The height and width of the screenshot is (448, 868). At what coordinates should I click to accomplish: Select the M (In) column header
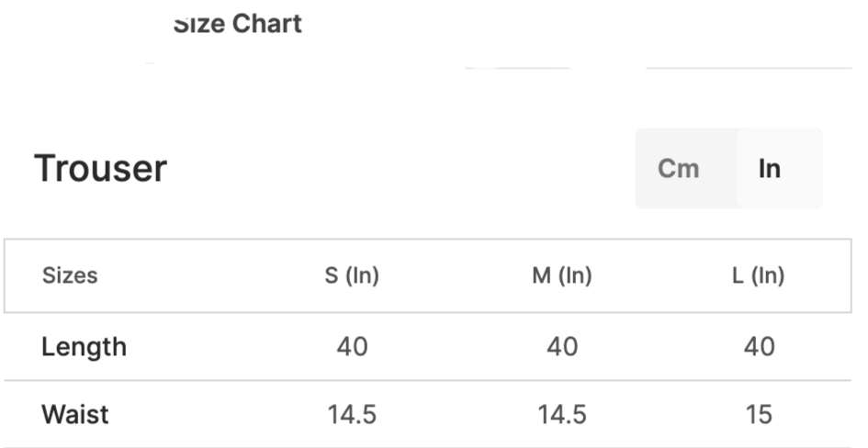(562, 275)
